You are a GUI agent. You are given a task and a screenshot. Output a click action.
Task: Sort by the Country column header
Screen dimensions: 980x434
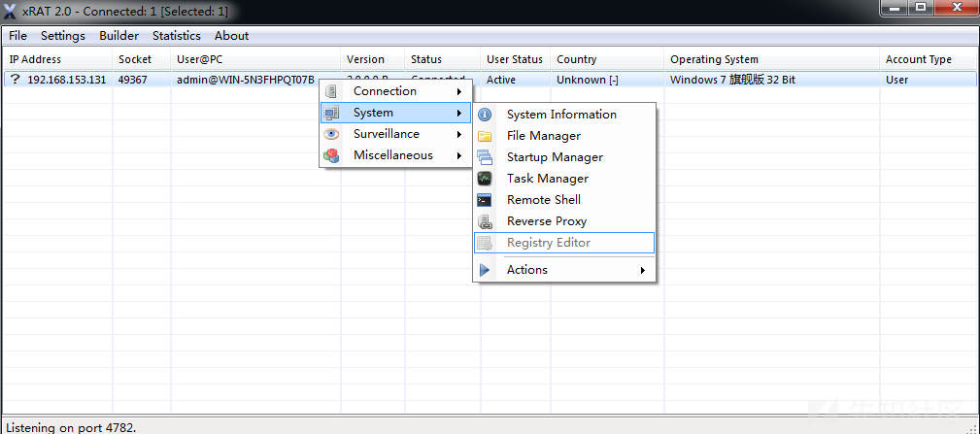click(607, 59)
